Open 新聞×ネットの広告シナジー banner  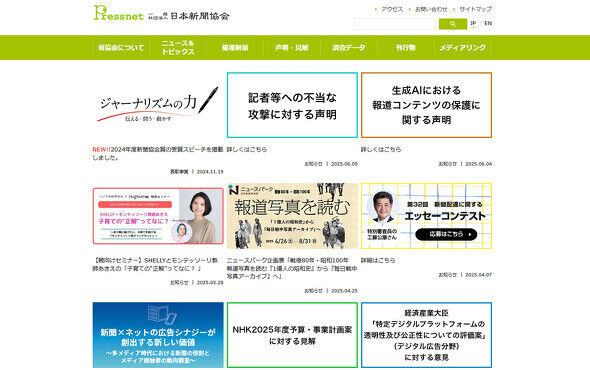coord(158,335)
